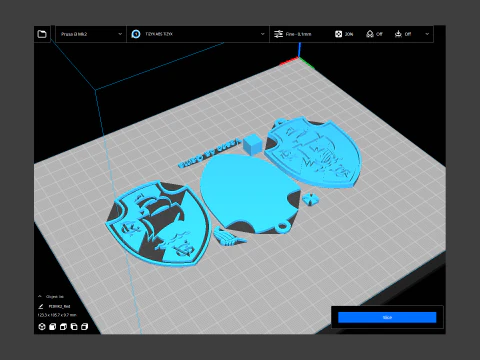Click the support Off icon
The height and width of the screenshot is (360, 480).
[370, 34]
